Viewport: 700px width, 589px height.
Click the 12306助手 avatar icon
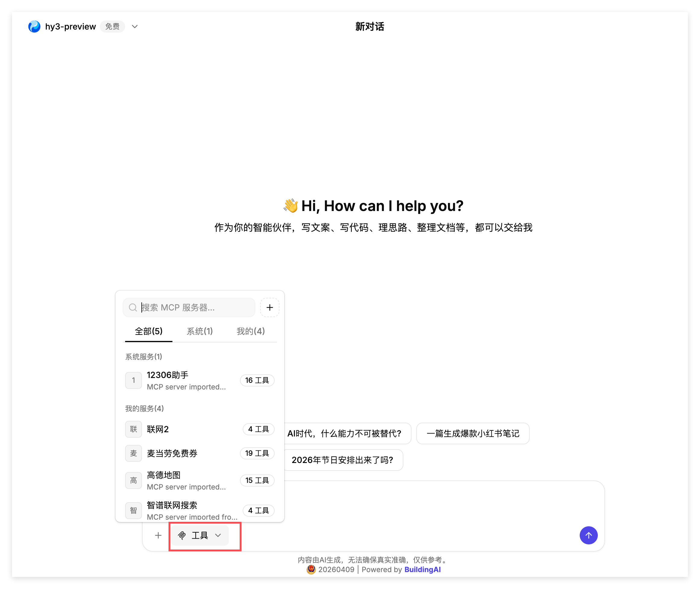point(133,380)
